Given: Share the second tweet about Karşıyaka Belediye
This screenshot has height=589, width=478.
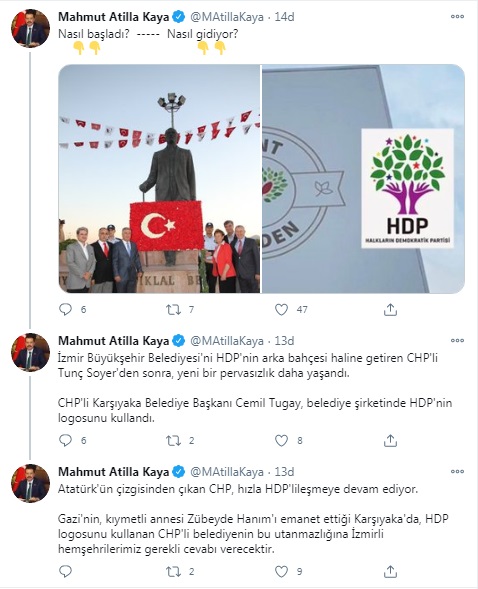Looking at the screenshot, I should tap(390, 440).
